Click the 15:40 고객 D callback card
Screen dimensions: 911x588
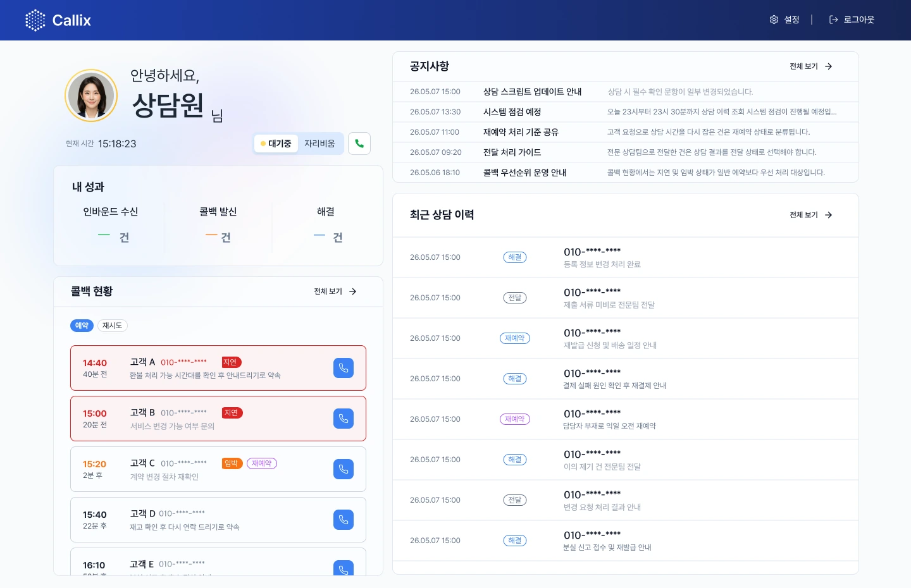218,520
